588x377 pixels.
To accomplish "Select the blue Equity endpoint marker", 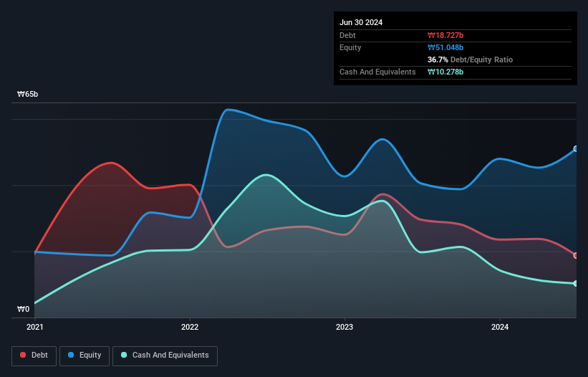I will pos(576,149).
